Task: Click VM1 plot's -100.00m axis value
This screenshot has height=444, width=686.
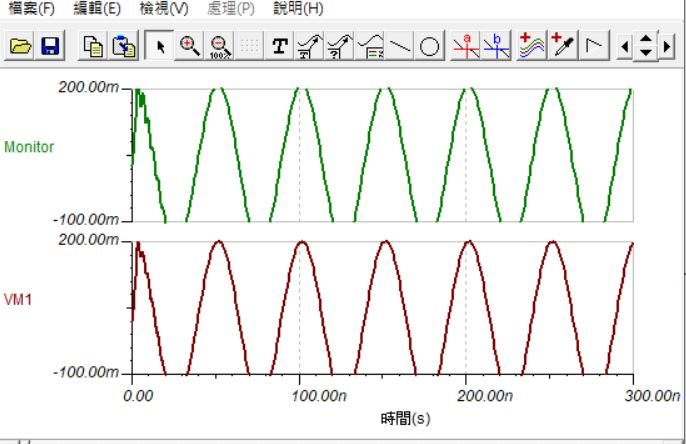Action: (x=86, y=372)
